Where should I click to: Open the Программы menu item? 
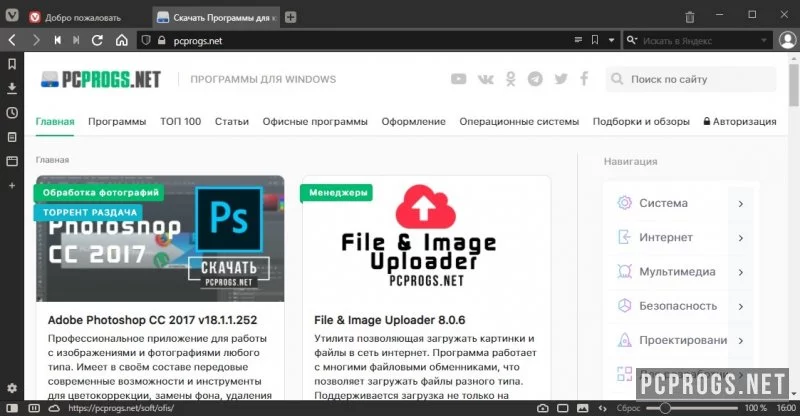(117, 121)
